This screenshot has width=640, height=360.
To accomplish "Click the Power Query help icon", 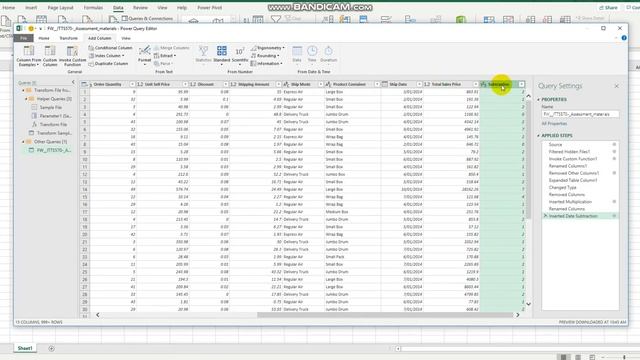I will (624, 38).
